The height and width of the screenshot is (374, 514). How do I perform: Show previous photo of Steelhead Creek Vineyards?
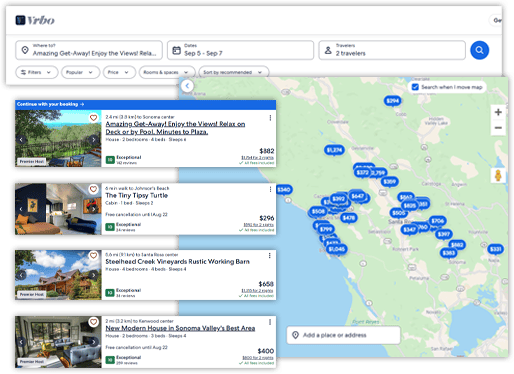22,275
